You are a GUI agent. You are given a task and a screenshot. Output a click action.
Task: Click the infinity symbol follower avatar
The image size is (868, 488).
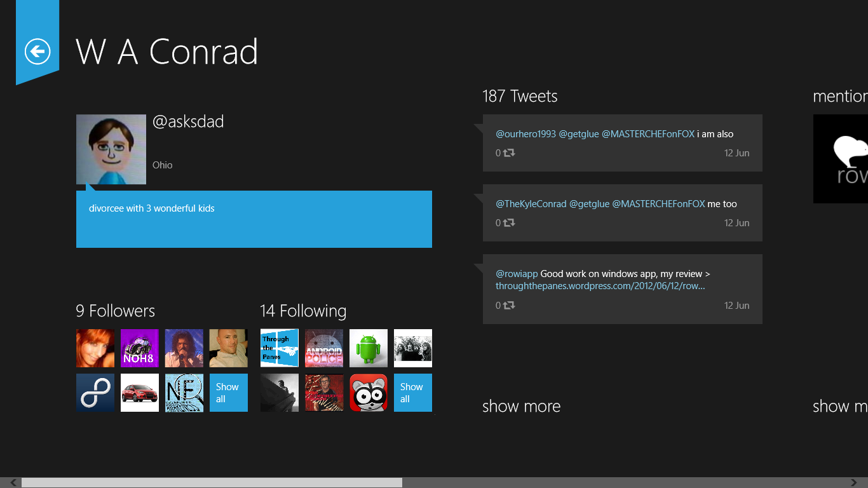point(95,393)
